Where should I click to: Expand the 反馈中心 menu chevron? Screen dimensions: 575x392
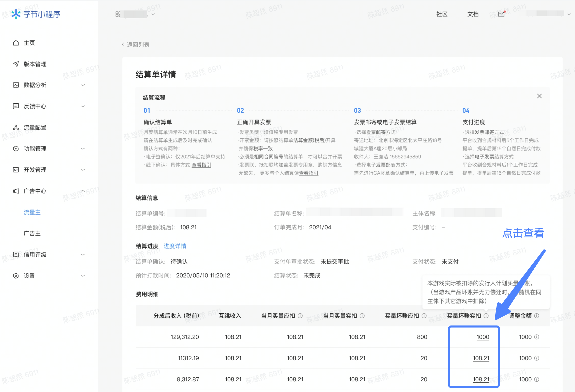click(x=83, y=106)
